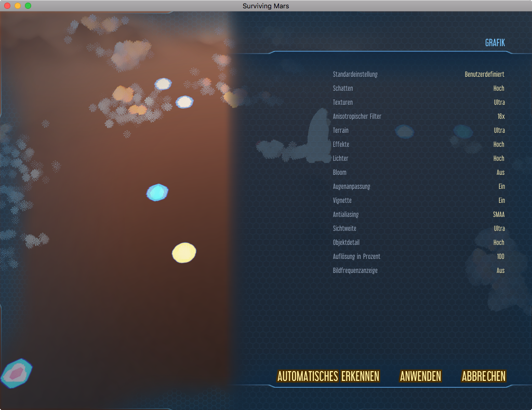532x410 pixels.
Task: Change the Effekte quality setting
Action: [x=419, y=144]
